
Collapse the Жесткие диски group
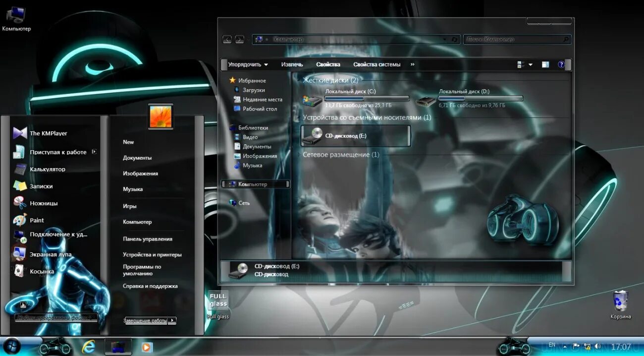coord(330,80)
